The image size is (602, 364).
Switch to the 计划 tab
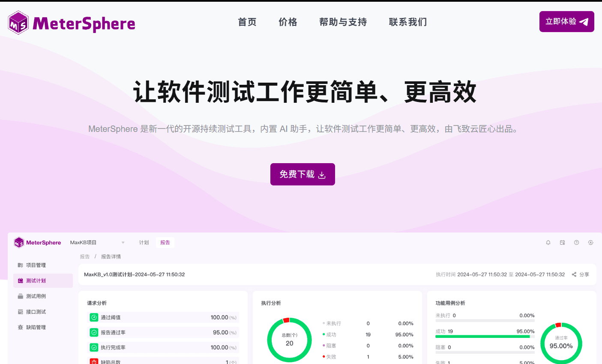(144, 242)
